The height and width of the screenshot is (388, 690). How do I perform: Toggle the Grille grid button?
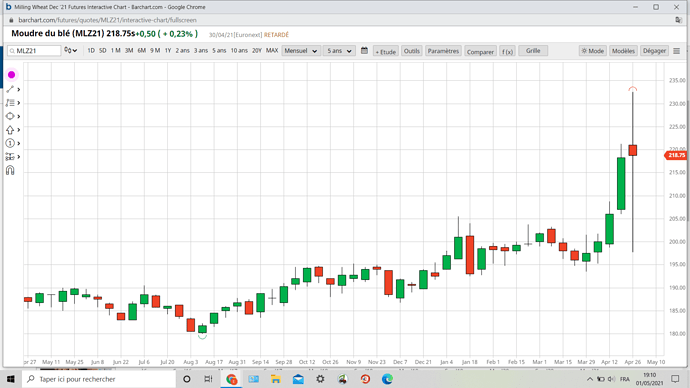click(533, 51)
